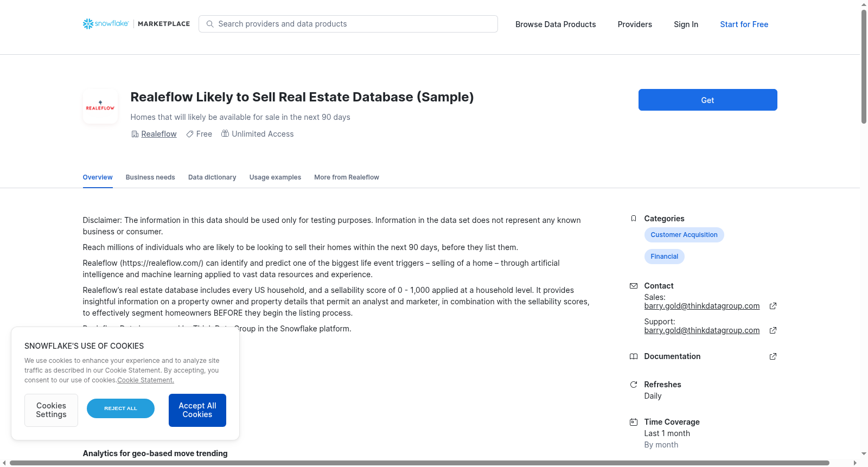Click the REJECT ALL button
Viewport: 868px width, 467px height.
120,408
